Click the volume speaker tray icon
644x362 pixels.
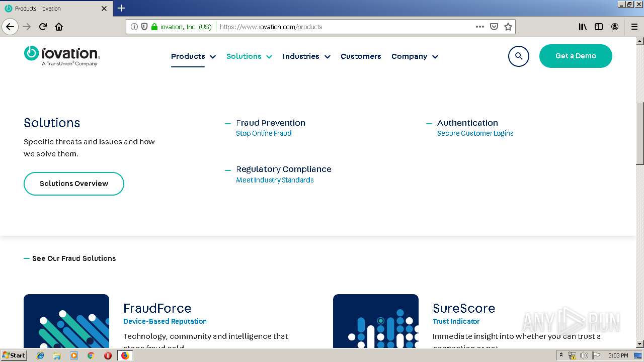coord(584,355)
